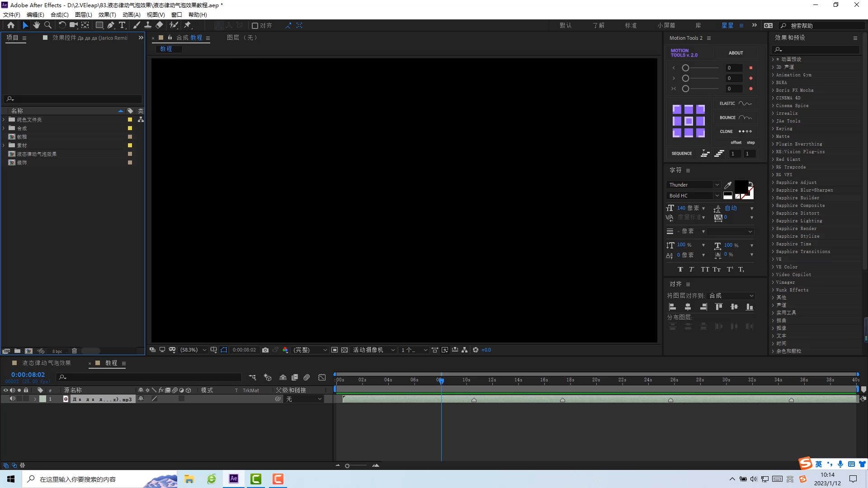Image resolution: width=868 pixels, height=488 pixels.
Task: Open the composition flowchart icon in viewer
Action: 464,350
